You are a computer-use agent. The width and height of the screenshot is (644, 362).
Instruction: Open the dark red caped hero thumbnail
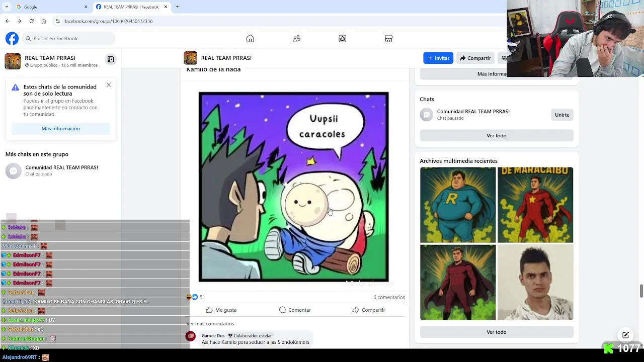point(458,283)
